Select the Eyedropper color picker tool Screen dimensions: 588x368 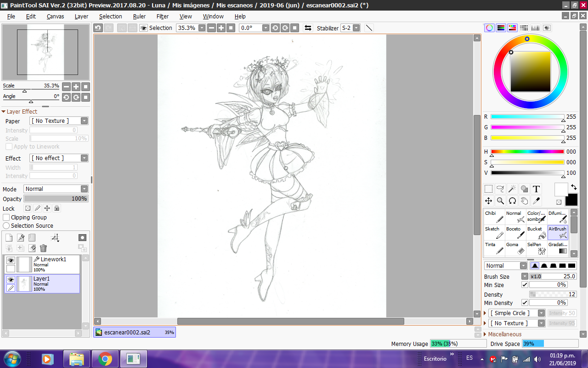(536, 201)
